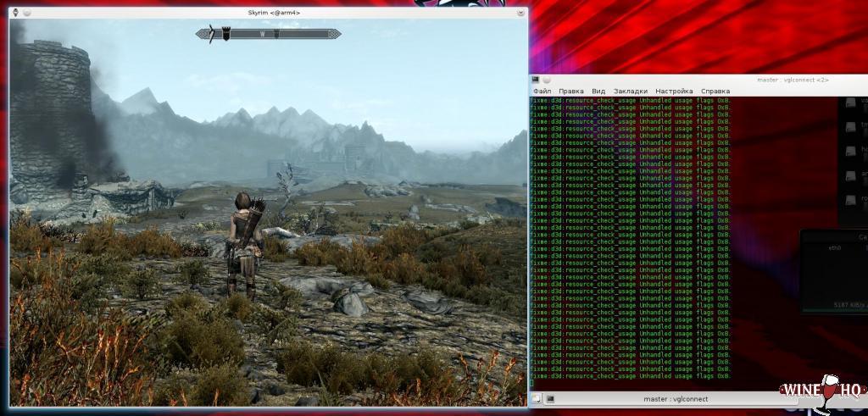The height and width of the screenshot is (416, 868).
Task: Open the Настройка menu in Konsole
Action: (674, 92)
